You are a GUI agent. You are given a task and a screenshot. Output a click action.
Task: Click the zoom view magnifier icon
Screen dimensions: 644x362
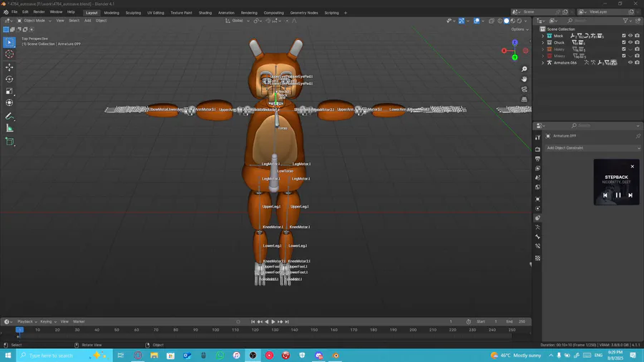pos(524,69)
